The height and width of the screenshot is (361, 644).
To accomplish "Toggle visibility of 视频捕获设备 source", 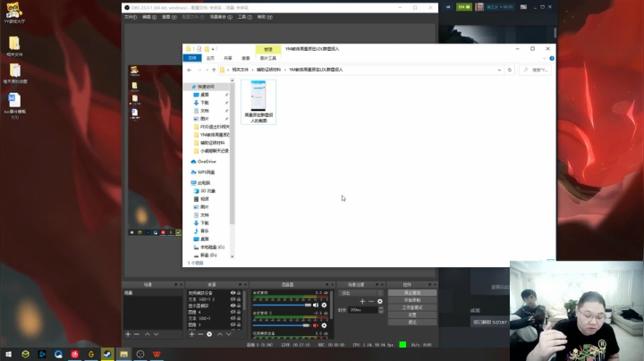I will pyautogui.click(x=233, y=293).
